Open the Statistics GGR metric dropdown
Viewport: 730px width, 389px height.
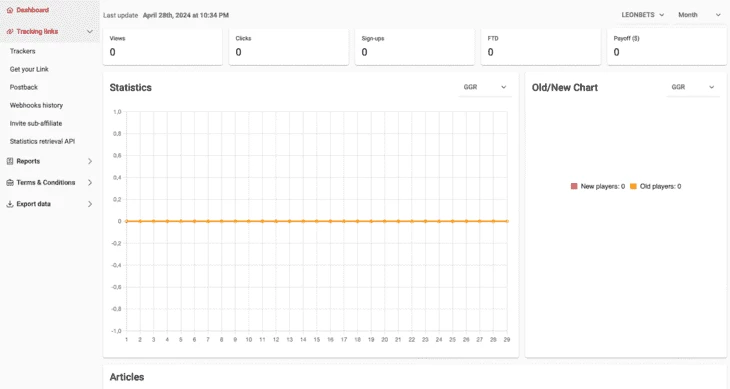point(485,87)
